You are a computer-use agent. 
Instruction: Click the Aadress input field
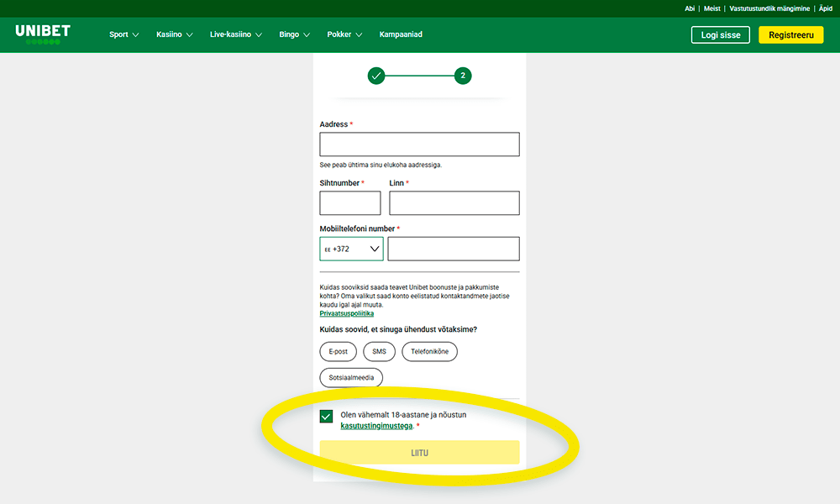[x=418, y=144]
